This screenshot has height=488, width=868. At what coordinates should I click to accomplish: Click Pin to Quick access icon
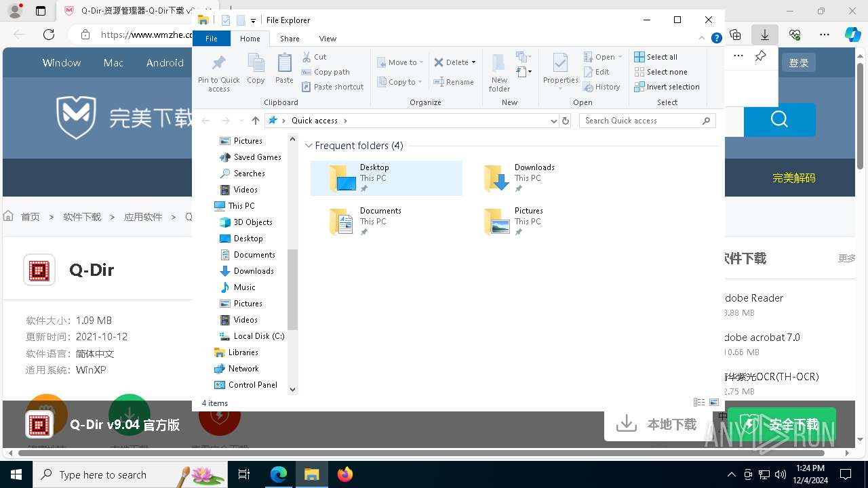pyautogui.click(x=218, y=73)
